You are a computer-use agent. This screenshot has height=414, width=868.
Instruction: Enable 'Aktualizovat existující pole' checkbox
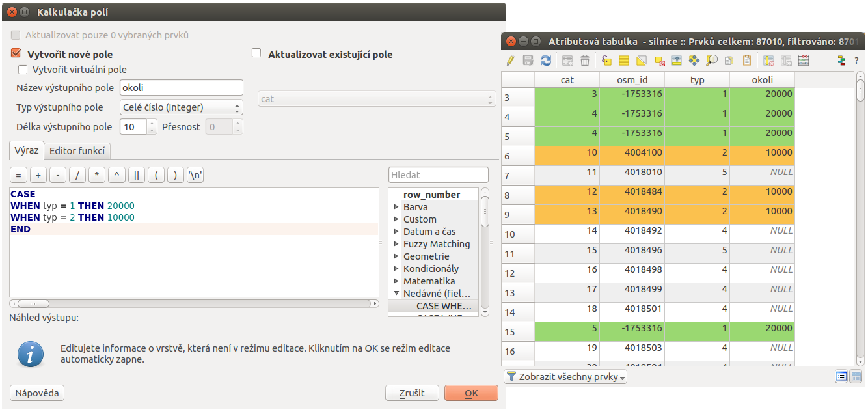256,54
